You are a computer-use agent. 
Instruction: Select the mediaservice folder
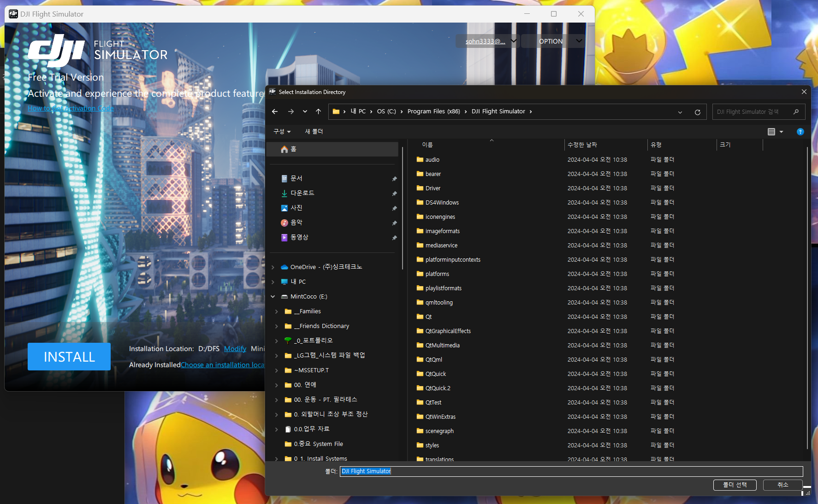point(441,245)
